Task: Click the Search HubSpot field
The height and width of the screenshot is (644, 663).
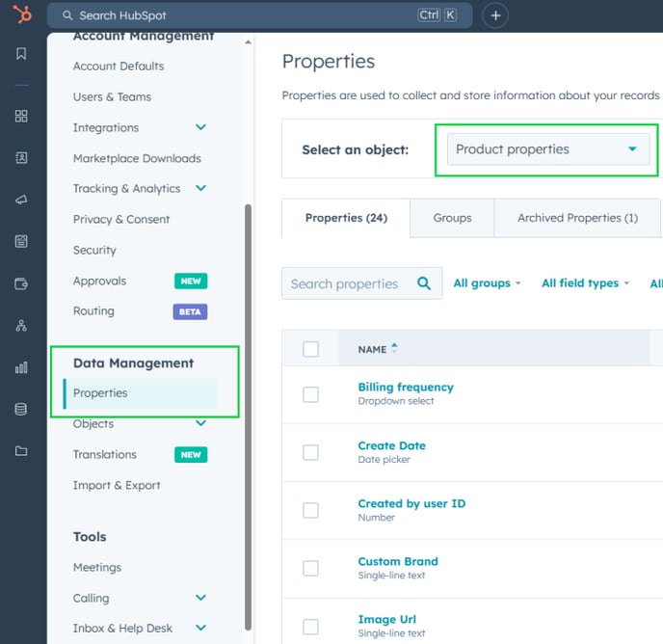Action: (x=259, y=15)
